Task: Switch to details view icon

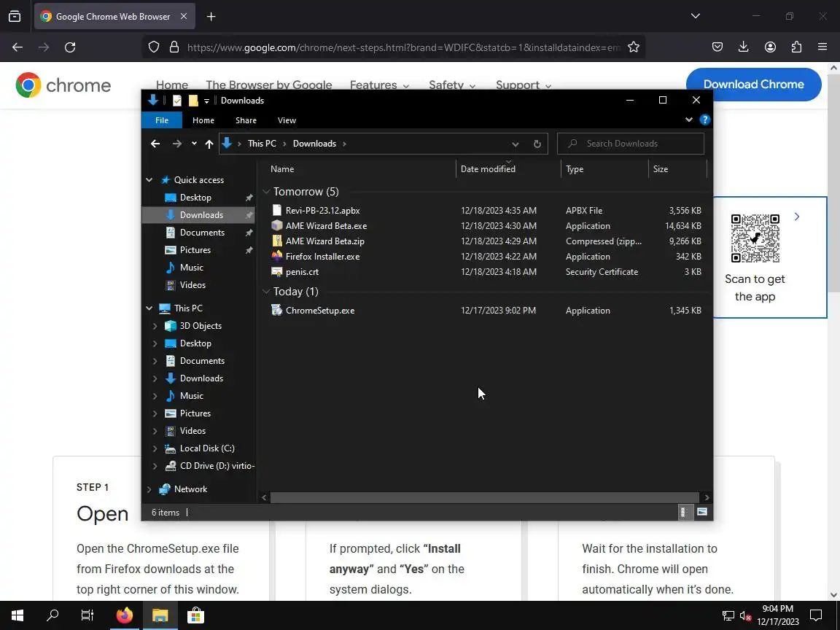Action: (684, 512)
